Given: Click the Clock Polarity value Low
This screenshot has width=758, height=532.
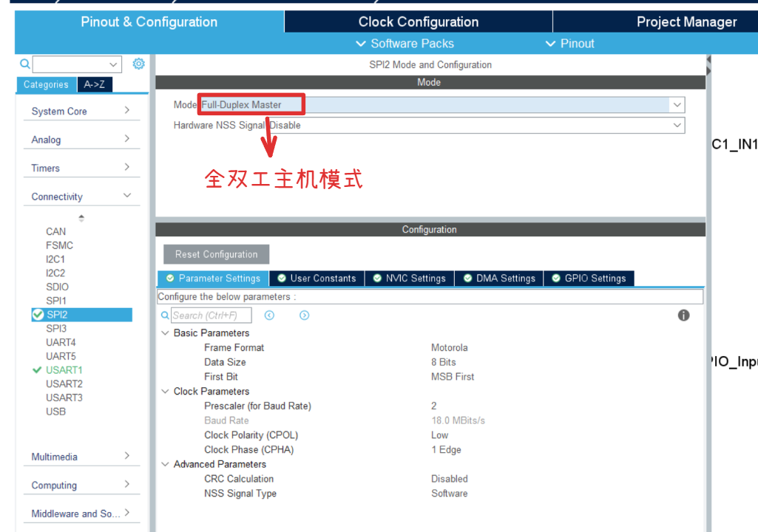Looking at the screenshot, I should tap(439, 435).
